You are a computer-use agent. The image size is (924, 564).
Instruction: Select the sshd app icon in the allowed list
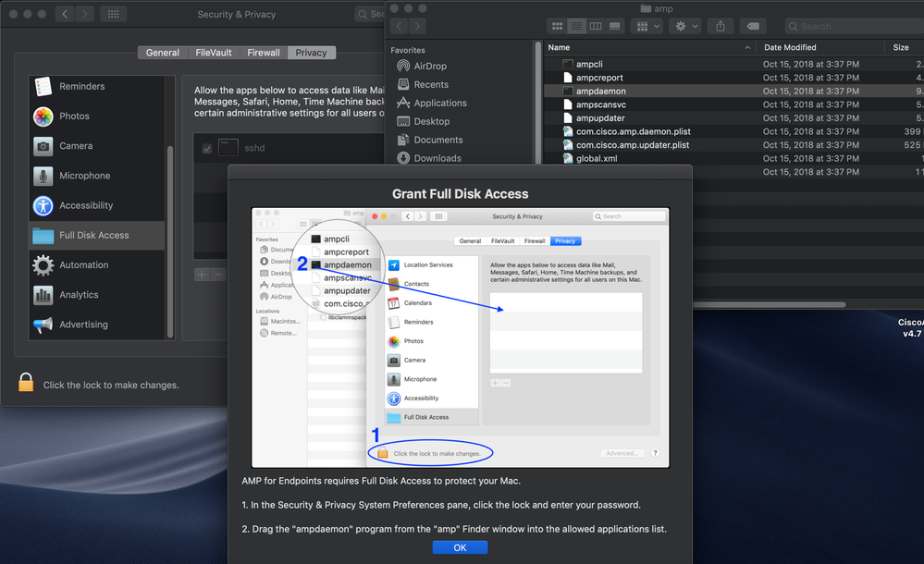[228, 148]
